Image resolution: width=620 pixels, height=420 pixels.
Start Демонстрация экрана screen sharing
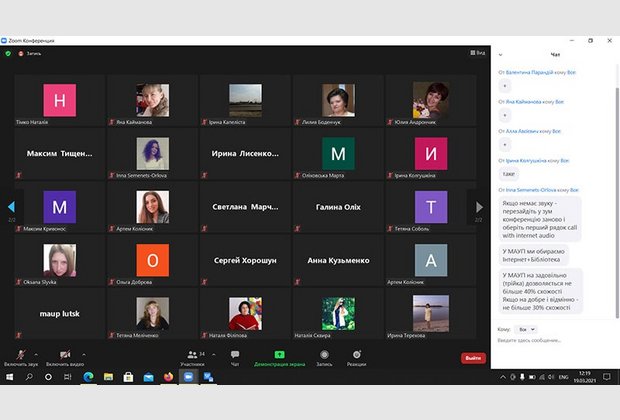(x=279, y=357)
